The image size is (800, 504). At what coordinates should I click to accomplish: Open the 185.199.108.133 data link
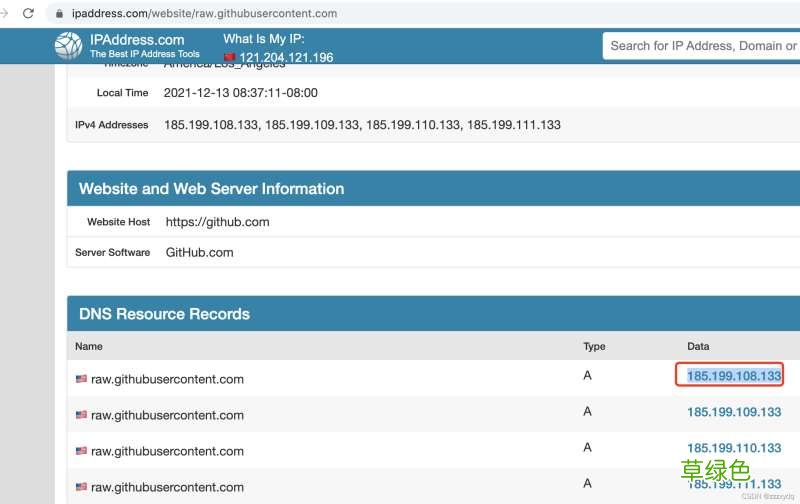click(734, 376)
